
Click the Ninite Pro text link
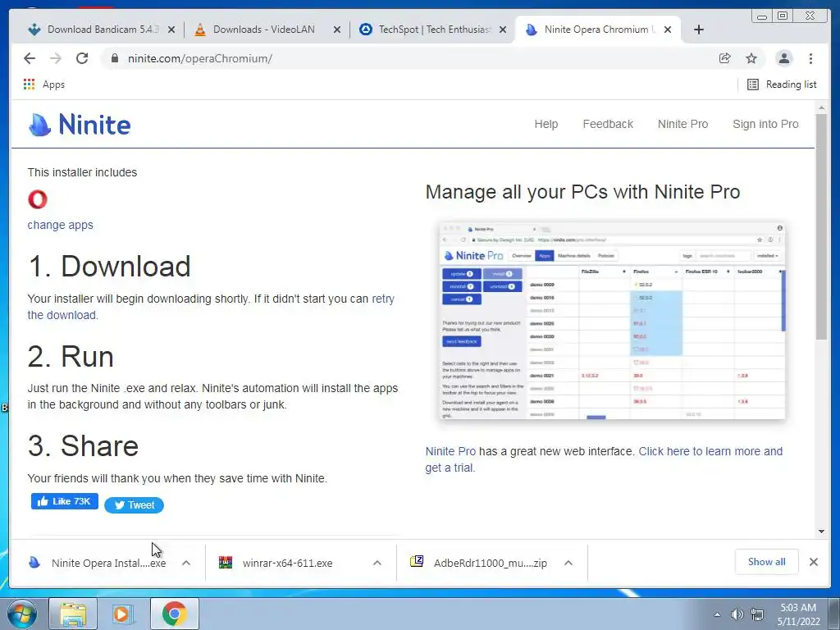450,451
